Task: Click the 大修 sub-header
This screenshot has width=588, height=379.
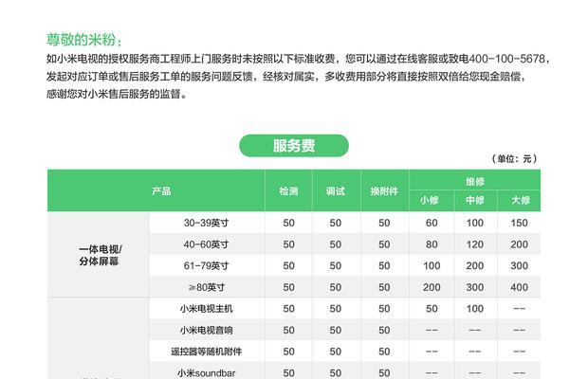Action: click(521, 200)
